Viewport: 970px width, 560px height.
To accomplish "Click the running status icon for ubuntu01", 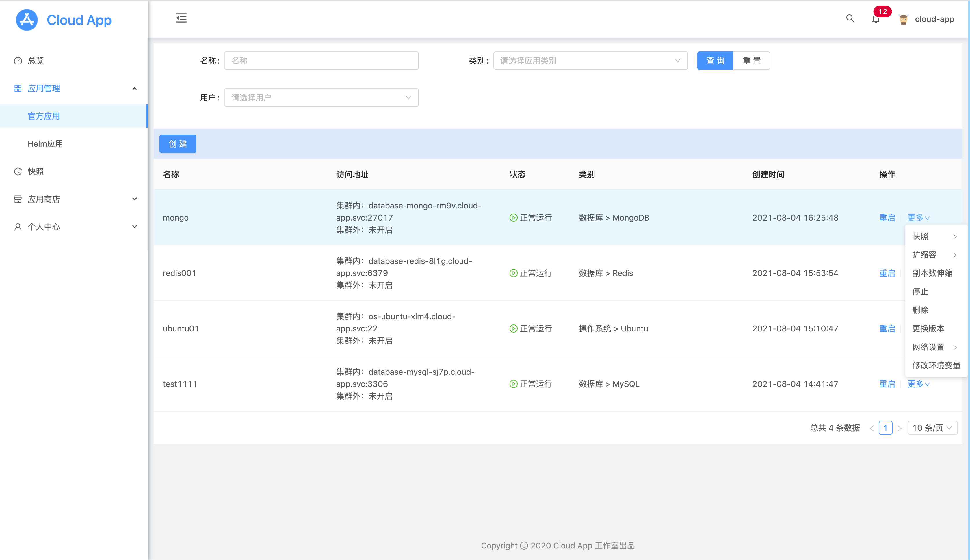I will point(513,328).
